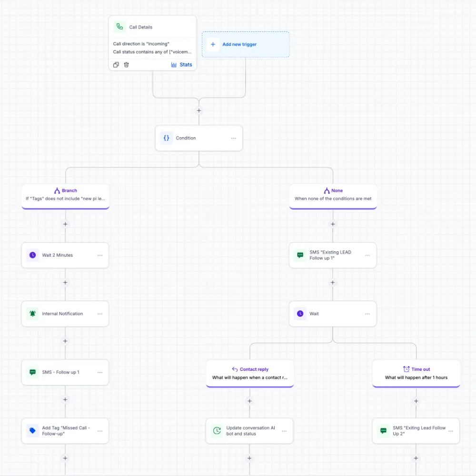The width and height of the screenshot is (476, 476).
Task: Add step below SMS - Follow up 1
Action: pyautogui.click(x=65, y=399)
